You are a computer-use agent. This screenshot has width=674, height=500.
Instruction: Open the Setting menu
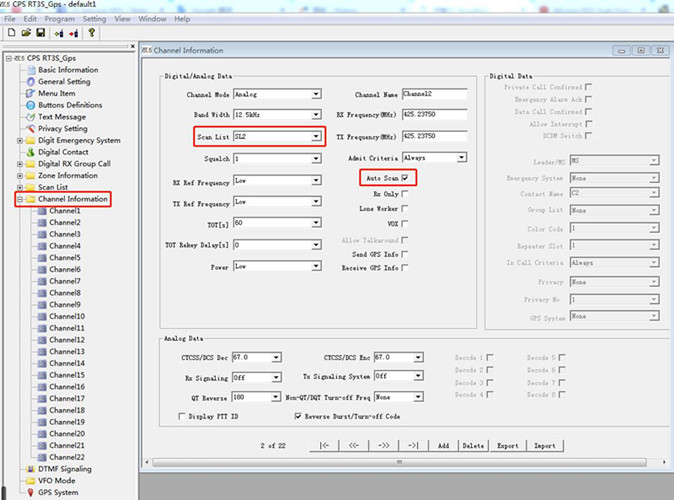(94, 19)
